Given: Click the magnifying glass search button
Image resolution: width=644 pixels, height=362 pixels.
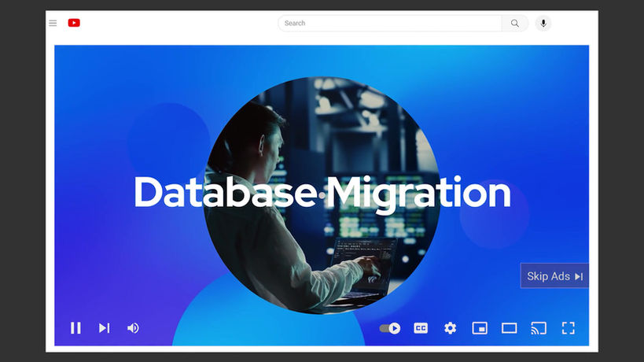Looking at the screenshot, I should point(514,24).
